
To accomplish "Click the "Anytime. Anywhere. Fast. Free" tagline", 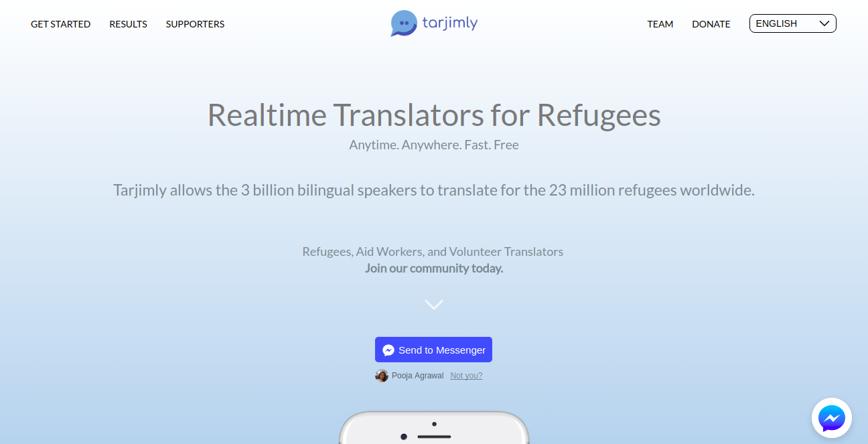I will (x=434, y=145).
